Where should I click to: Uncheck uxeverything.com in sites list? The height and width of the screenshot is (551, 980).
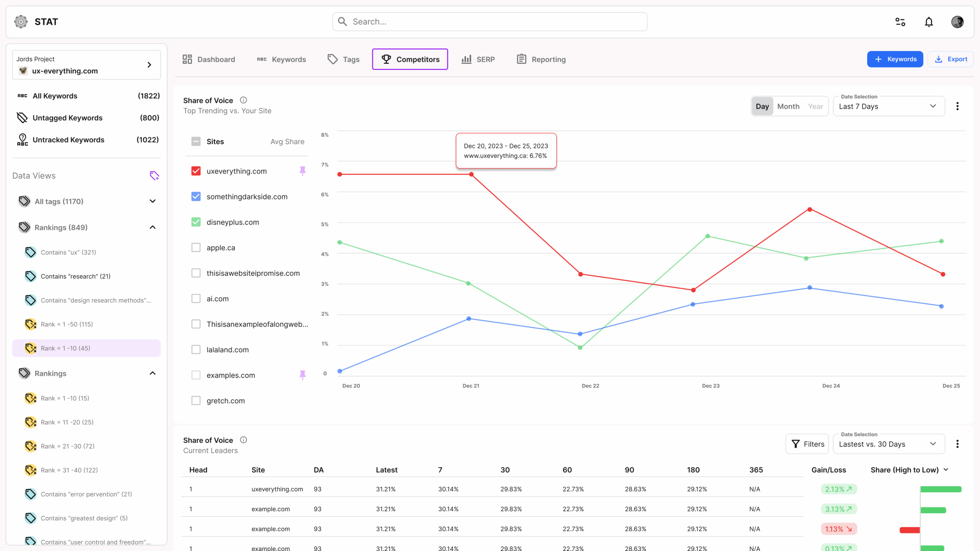(x=196, y=171)
